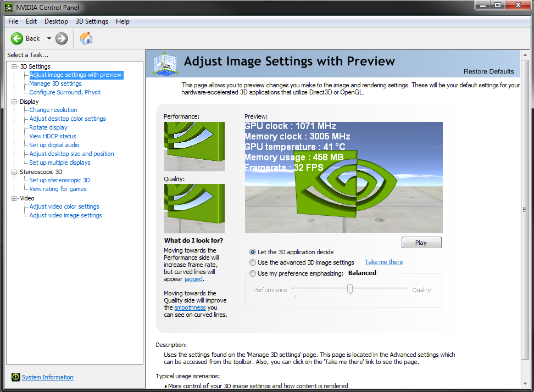Collapse the Stereoscopic 3D tree node
534x392 pixels.
[x=14, y=172]
